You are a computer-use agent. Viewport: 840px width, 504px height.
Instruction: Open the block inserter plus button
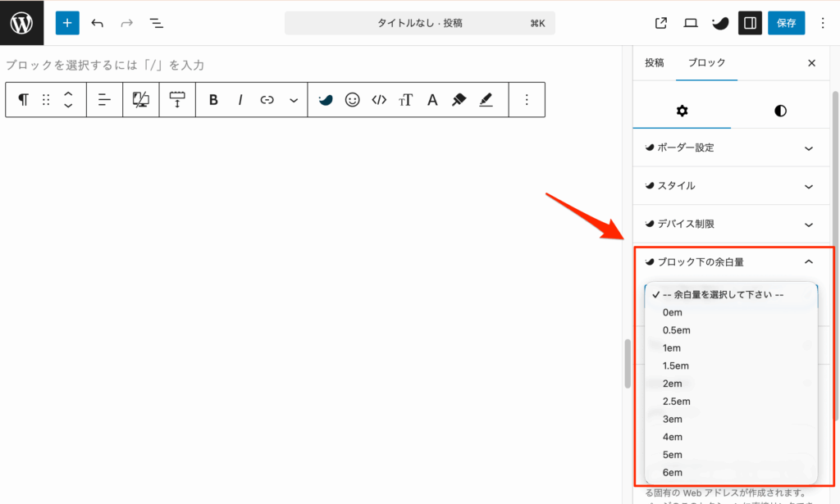point(67,23)
